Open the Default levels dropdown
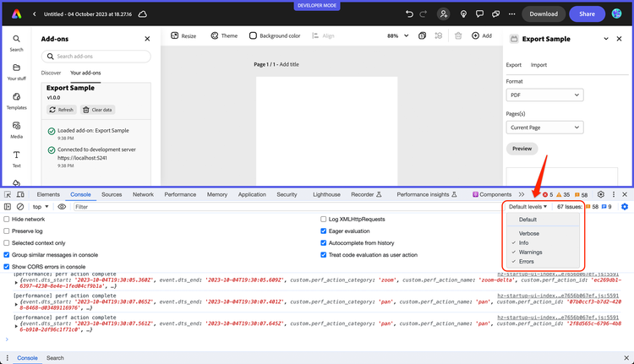 pyautogui.click(x=528, y=207)
